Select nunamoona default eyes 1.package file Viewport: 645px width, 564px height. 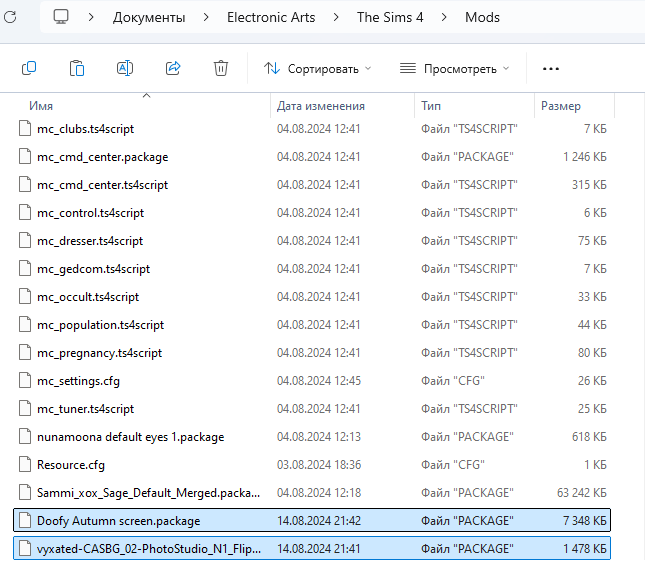[130, 436]
